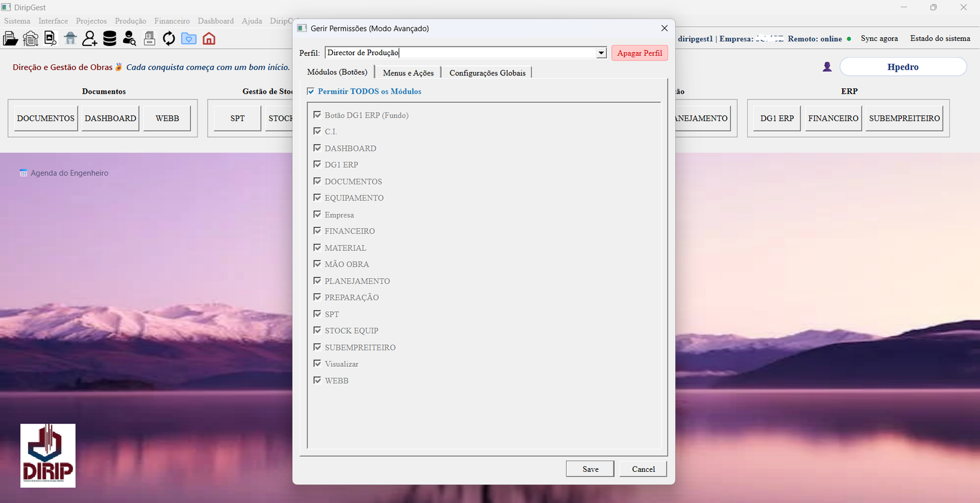Image resolution: width=980 pixels, height=503 pixels.
Task: Open the Perfil dropdown arrow
Action: pos(601,53)
